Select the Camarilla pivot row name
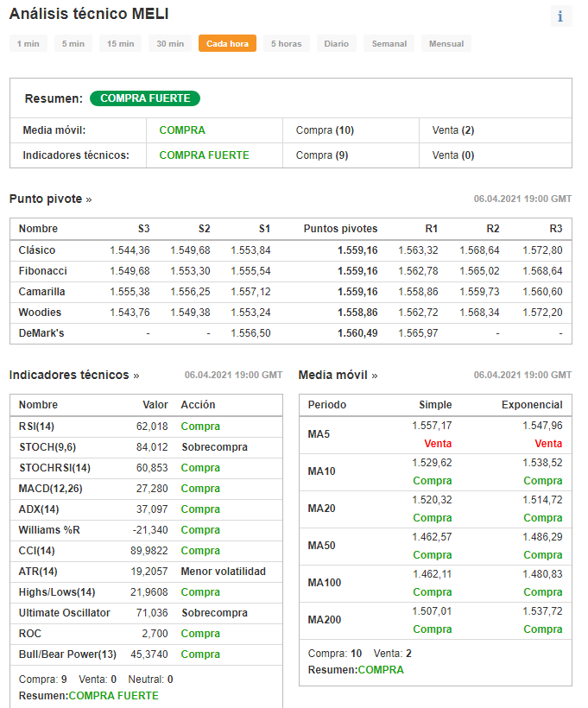Image resolution: width=588 pixels, height=708 pixels. coord(42,292)
